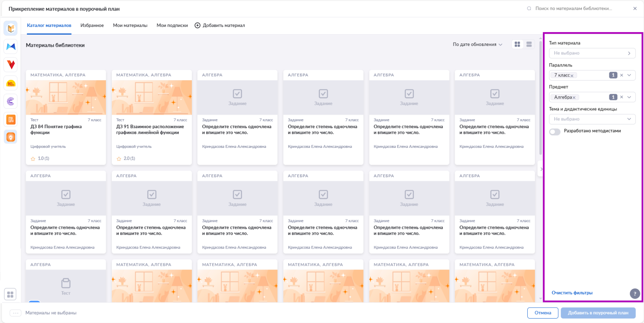Viewport: 644px width, 323px height.
Task: Switch to grid view of materials
Action: tap(518, 44)
